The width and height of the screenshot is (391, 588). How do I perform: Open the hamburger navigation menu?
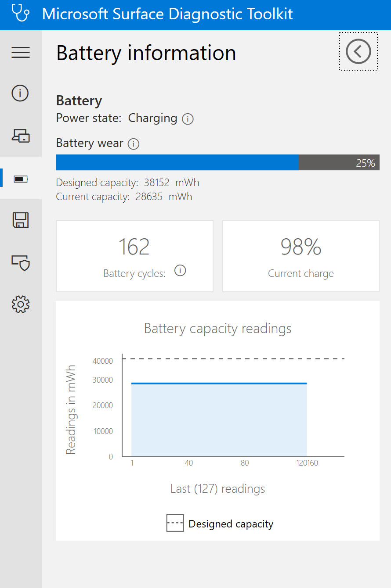(x=21, y=53)
